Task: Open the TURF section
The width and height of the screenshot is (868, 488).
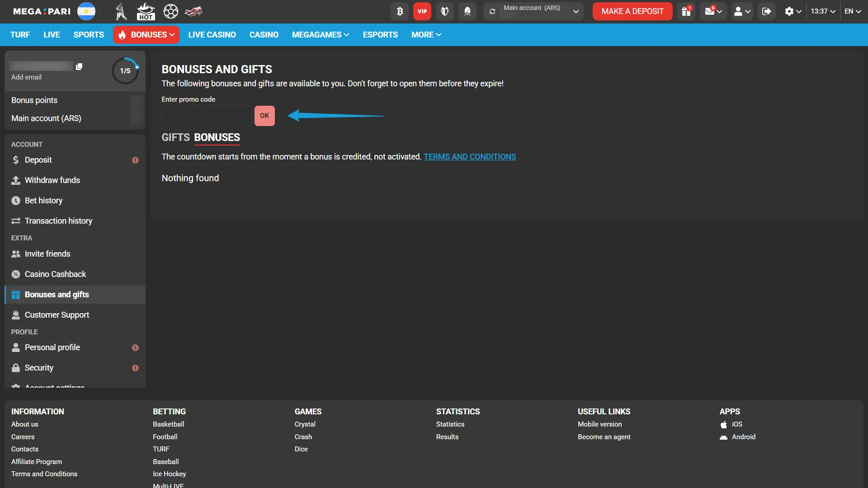Action: [x=20, y=35]
